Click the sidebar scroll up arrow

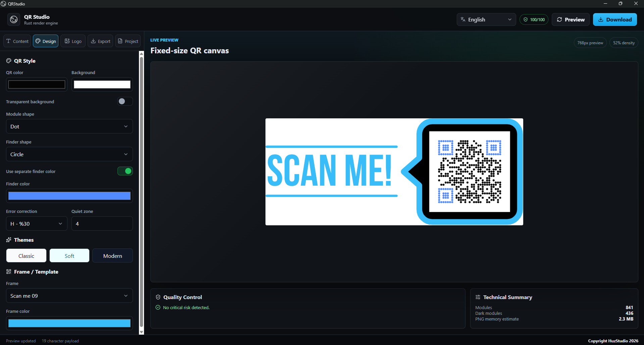[x=142, y=54]
